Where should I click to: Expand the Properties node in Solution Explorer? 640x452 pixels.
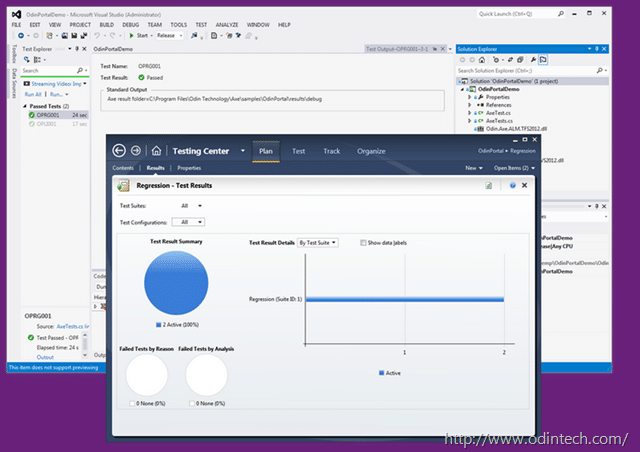pyautogui.click(x=469, y=97)
